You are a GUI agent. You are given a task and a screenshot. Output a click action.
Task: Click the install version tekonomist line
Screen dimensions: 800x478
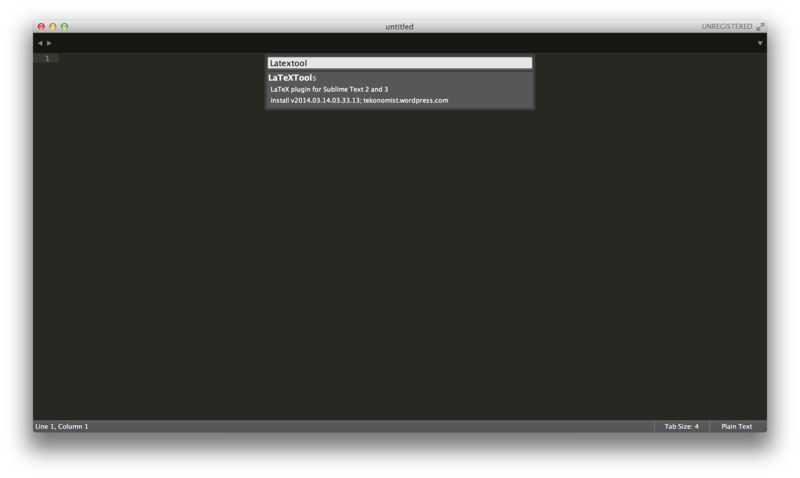(359, 100)
